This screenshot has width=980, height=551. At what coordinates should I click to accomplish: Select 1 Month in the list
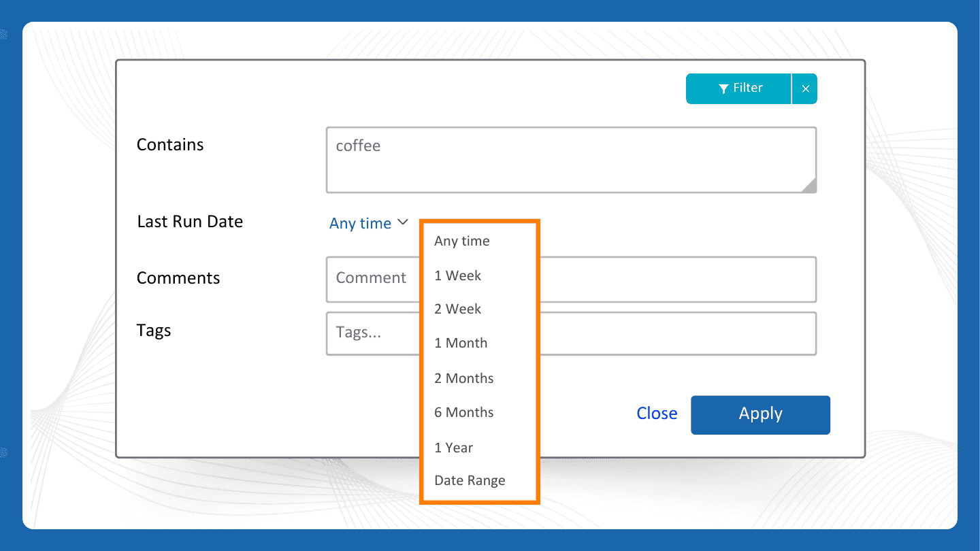(461, 343)
